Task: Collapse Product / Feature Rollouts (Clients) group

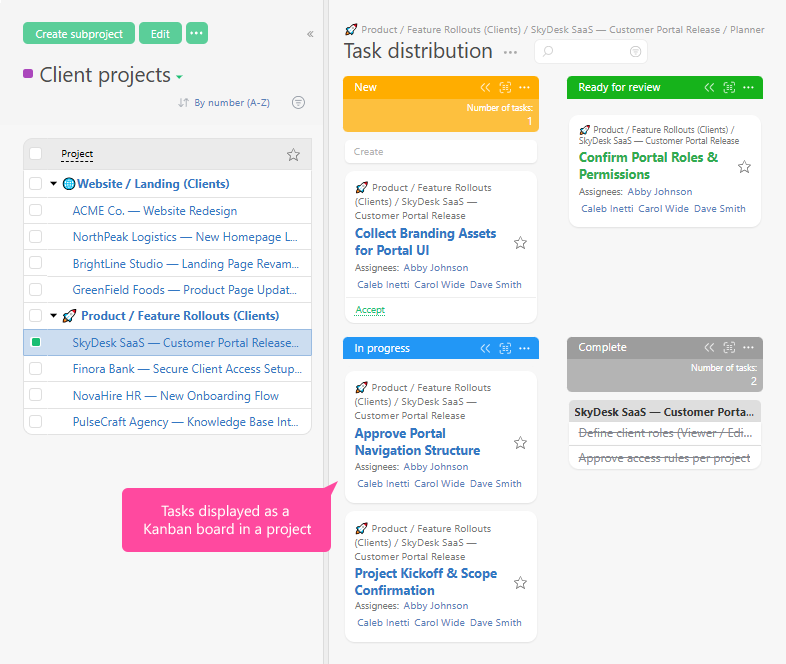Action: 54,316
